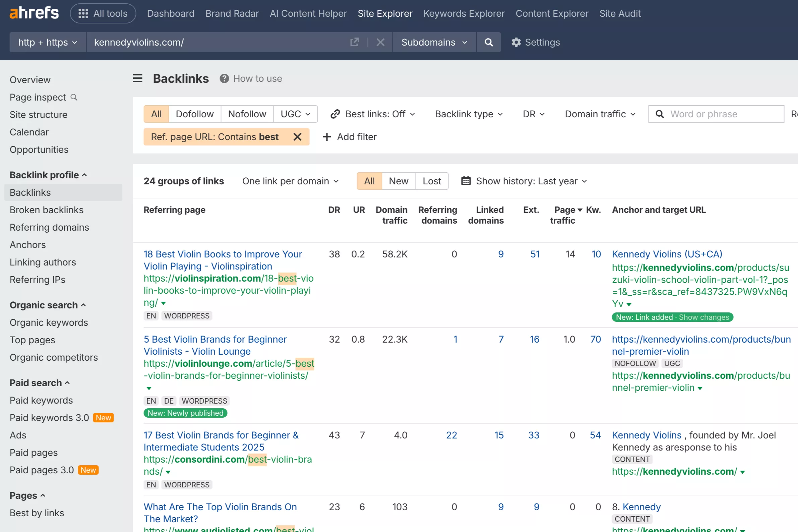Go to Dashboard

tap(171, 13)
